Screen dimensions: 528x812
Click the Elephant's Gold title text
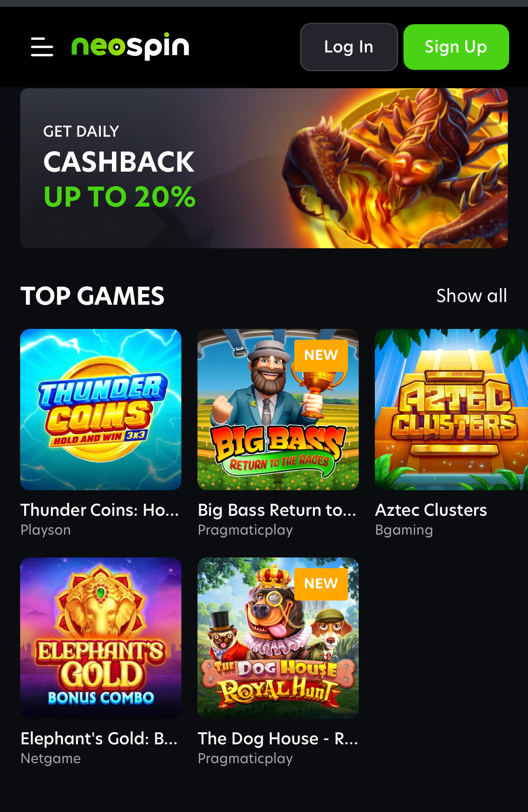(x=99, y=739)
